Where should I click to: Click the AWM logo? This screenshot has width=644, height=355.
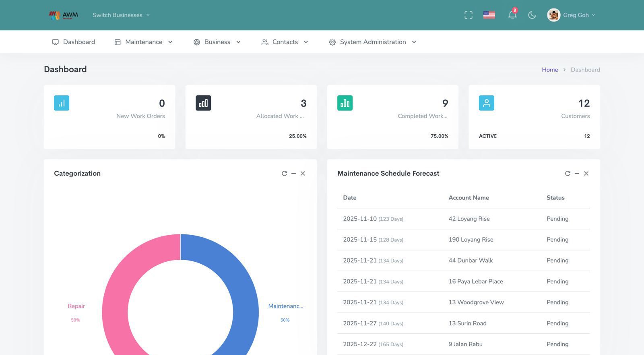[x=63, y=15]
